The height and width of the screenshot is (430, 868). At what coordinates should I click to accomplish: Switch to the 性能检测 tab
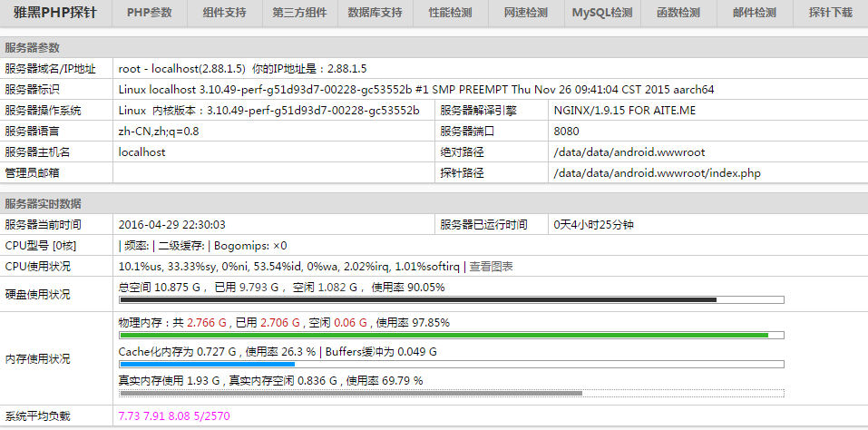click(450, 13)
